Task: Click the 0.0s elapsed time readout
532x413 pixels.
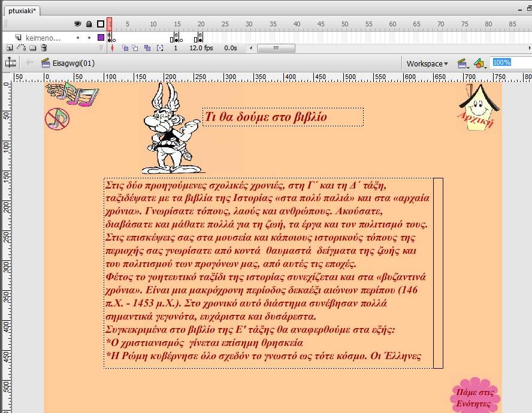Action: (x=231, y=48)
